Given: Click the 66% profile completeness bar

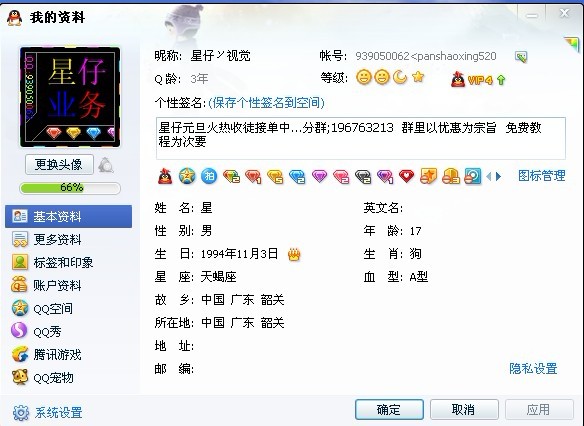Looking at the screenshot, I should tap(70, 188).
